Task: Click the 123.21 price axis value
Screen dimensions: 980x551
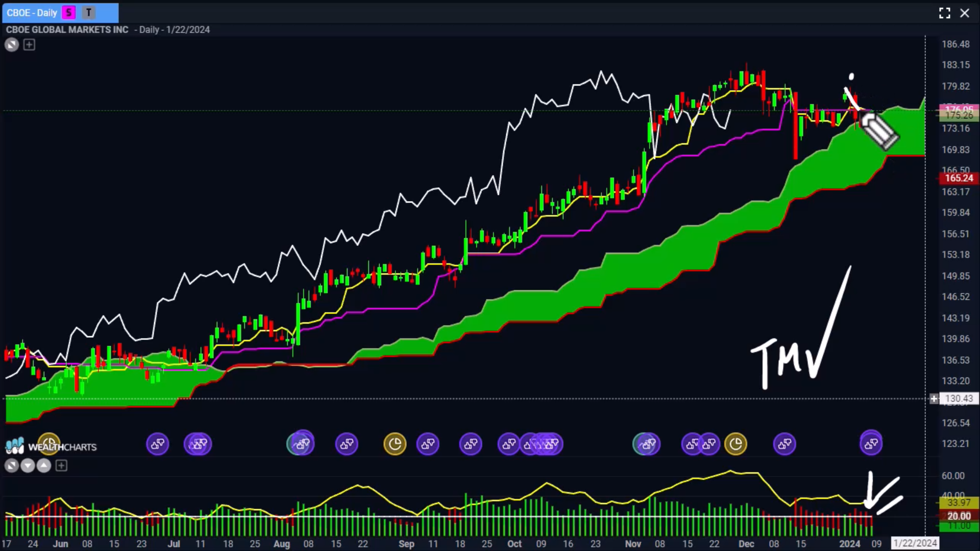Action: [x=955, y=443]
